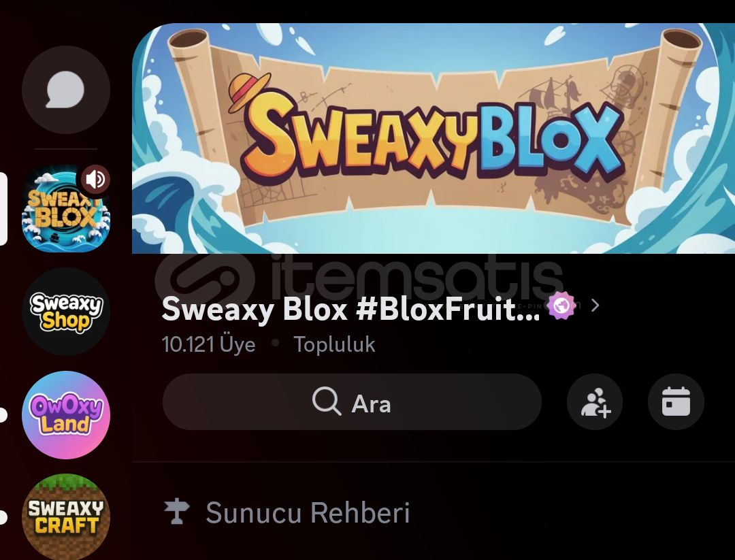This screenshot has height=560, width=735.
Task: Click the Topluluk community label
Action: [334, 344]
